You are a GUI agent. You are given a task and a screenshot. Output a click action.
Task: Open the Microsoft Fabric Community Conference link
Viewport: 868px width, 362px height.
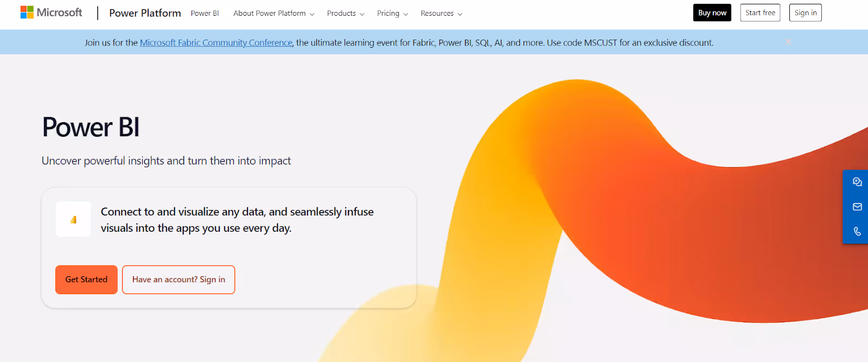coord(216,42)
